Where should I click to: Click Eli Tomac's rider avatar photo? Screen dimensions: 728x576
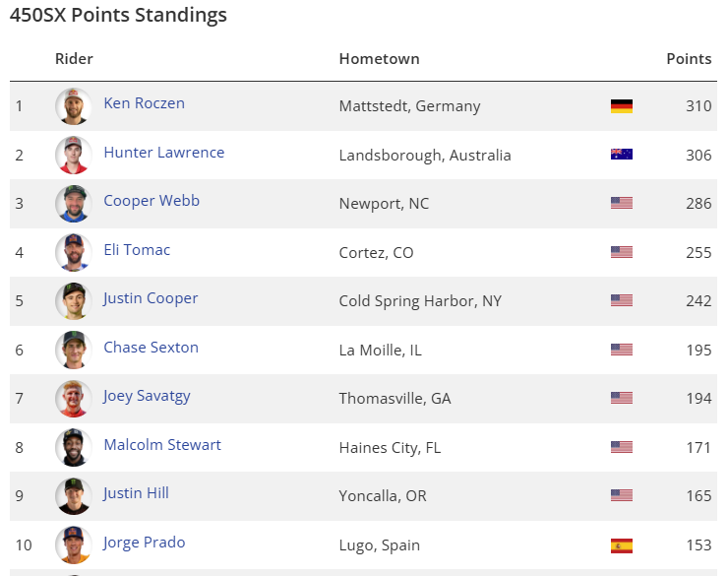coord(73,252)
